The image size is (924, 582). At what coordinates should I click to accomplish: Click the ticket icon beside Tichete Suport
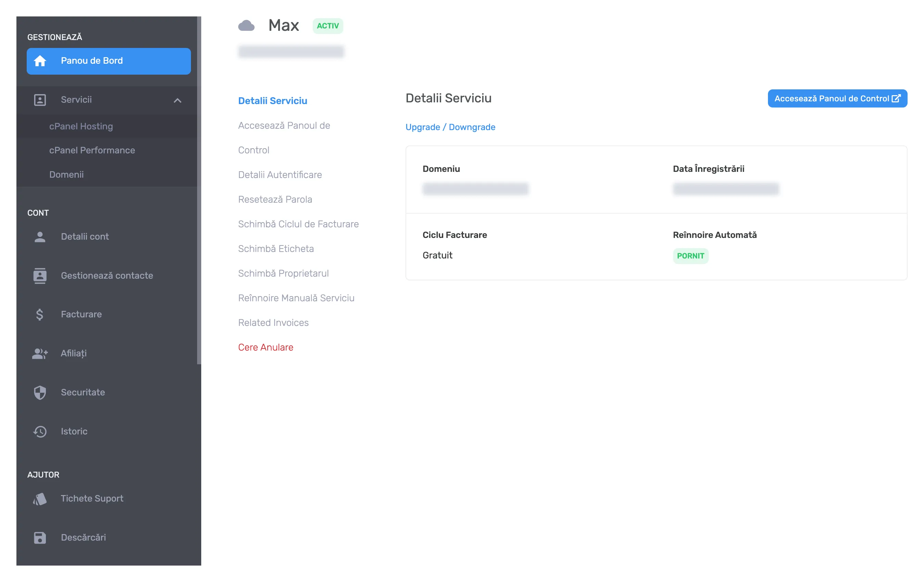point(40,499)
